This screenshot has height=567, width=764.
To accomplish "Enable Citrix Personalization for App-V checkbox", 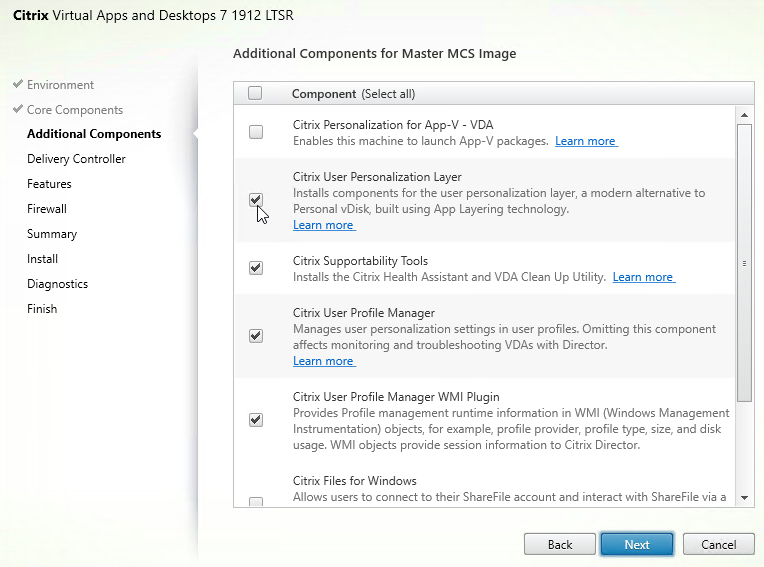I will (x=256, y=132).
